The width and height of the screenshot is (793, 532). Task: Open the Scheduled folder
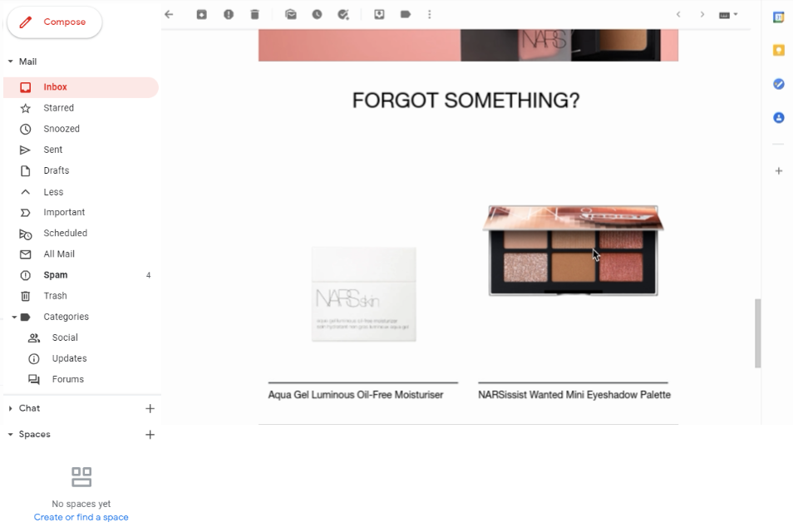point(81,233)
